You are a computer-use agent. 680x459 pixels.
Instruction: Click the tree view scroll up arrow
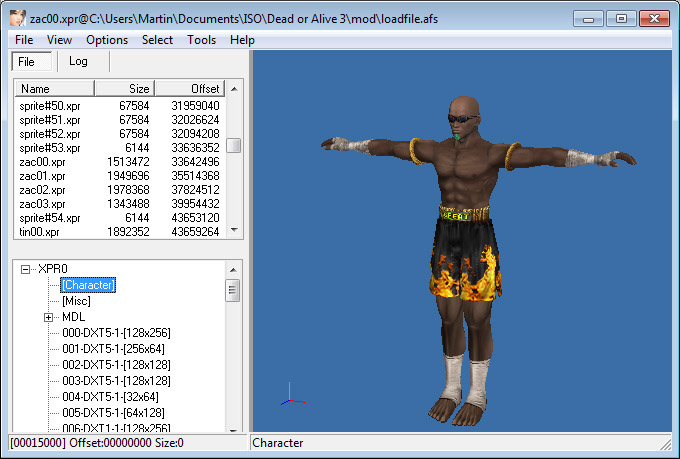233,270
